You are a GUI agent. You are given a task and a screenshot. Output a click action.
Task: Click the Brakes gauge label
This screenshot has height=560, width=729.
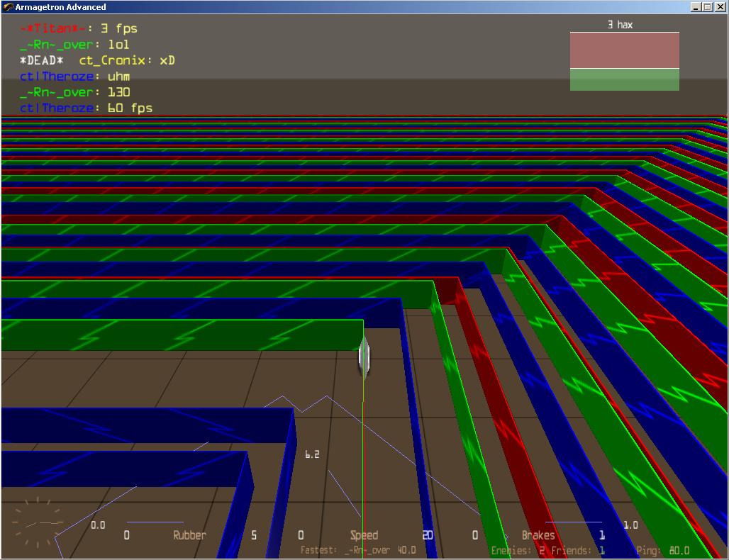click(x=538, y=535)
